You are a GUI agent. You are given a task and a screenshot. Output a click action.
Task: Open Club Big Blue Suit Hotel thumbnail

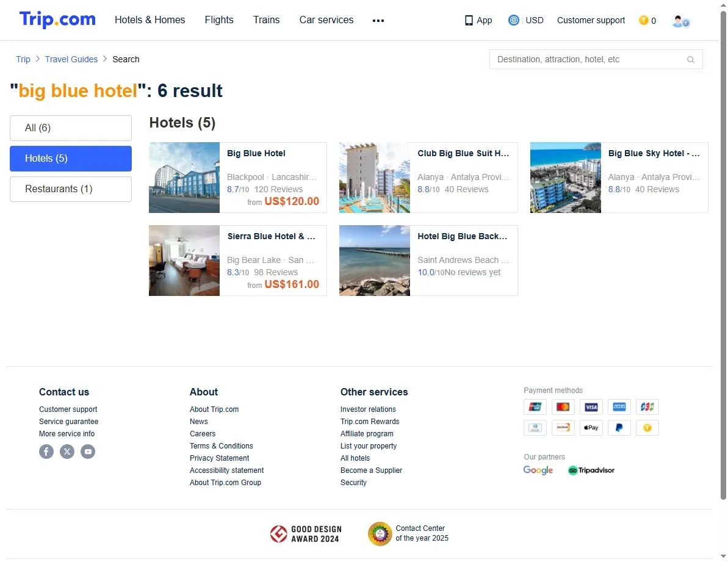click(x=375, y=178)
